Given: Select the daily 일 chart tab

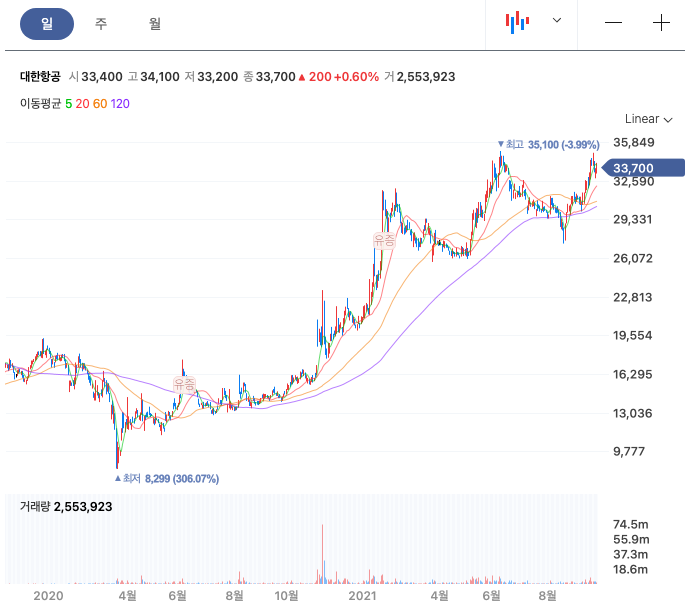Looking at the screenshot, I should [x=47, y=24].
